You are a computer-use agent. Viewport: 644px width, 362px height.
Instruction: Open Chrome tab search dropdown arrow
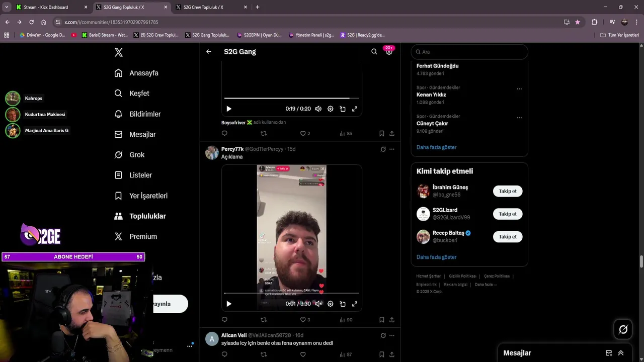pyautogui.click(x=7, y=7)
